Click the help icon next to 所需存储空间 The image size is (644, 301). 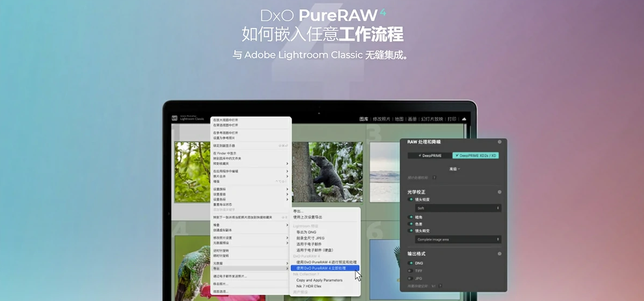click(x=440, y=286)
